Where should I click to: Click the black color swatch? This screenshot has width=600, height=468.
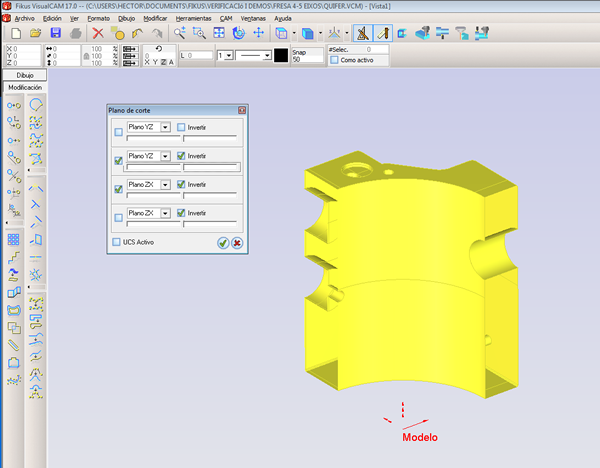pos(282,55)
